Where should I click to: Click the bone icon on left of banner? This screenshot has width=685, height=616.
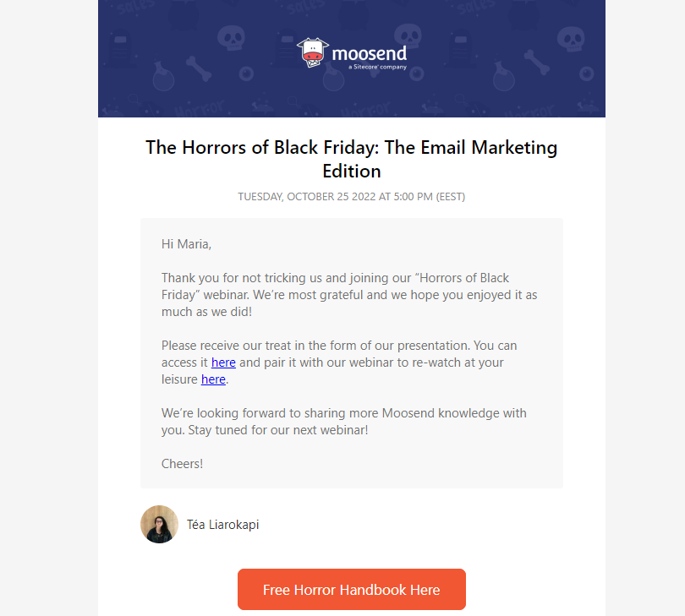199,68
